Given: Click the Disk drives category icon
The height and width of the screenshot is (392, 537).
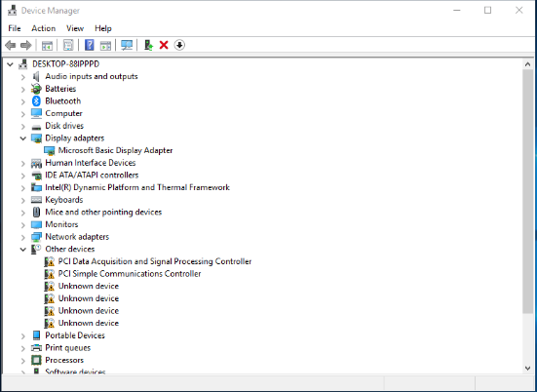Looking at the screenshot, I should [x=36, y=127].
